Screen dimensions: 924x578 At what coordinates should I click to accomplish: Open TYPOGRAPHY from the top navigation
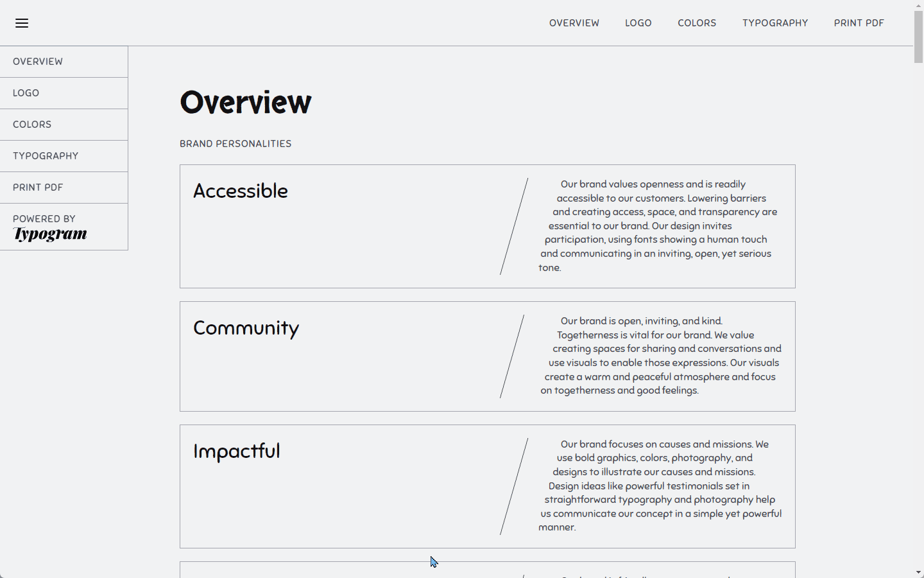click(775, 22)
